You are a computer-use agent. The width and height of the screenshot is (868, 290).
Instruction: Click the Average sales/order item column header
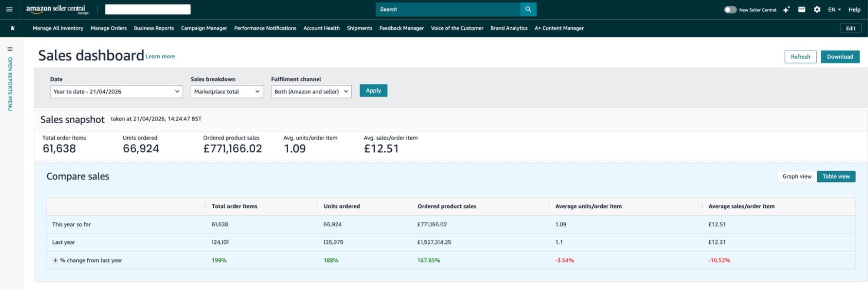click(741, 207)
